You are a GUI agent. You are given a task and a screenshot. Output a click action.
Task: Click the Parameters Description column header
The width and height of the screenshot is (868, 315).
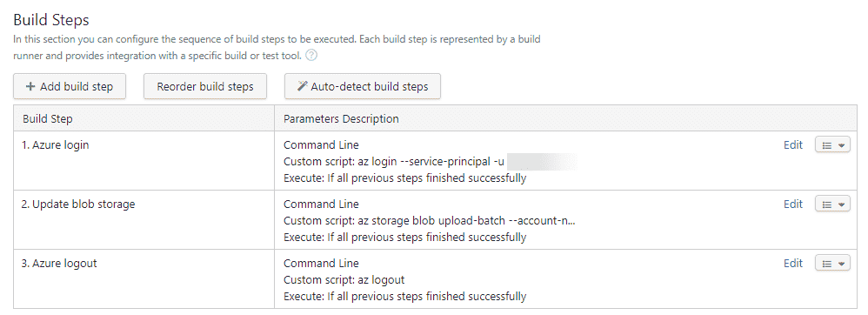point(341,119)
